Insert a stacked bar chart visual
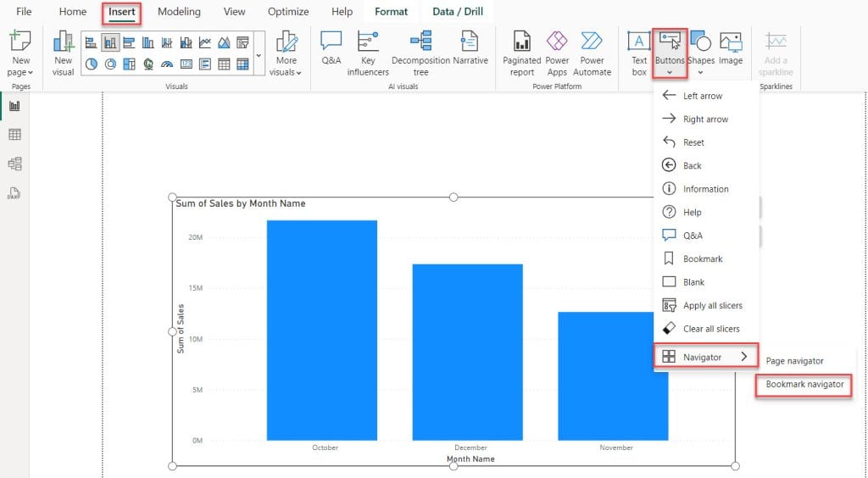This screenshot has width=868, height=478. (92, 42)
